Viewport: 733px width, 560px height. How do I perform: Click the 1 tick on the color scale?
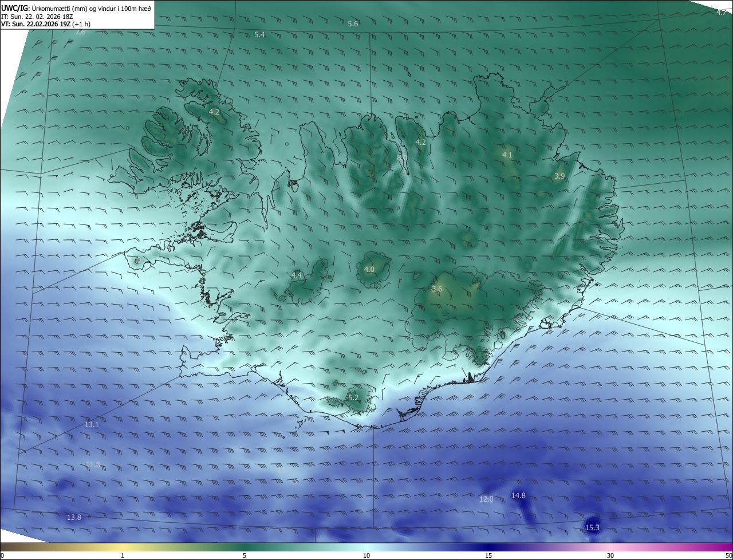123,555
